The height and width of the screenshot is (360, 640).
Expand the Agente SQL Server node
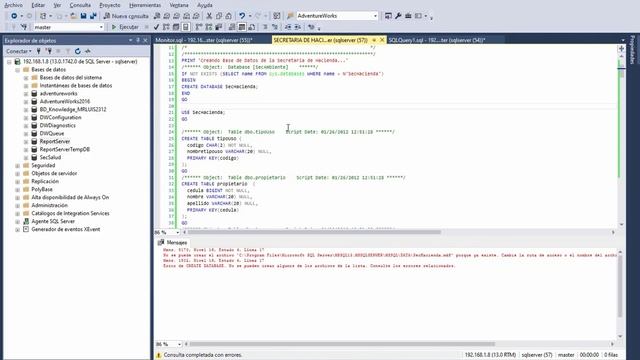pyautogui.click(x=18, y=222)
